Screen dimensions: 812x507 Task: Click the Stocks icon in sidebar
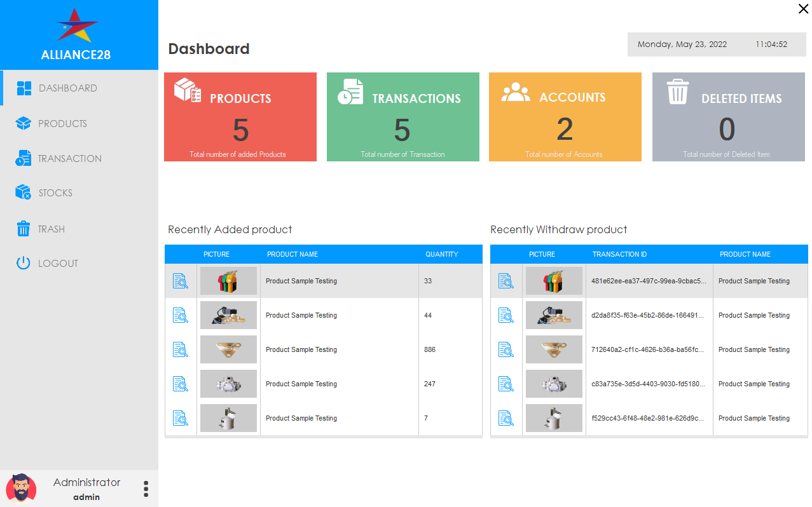[24, 192]
